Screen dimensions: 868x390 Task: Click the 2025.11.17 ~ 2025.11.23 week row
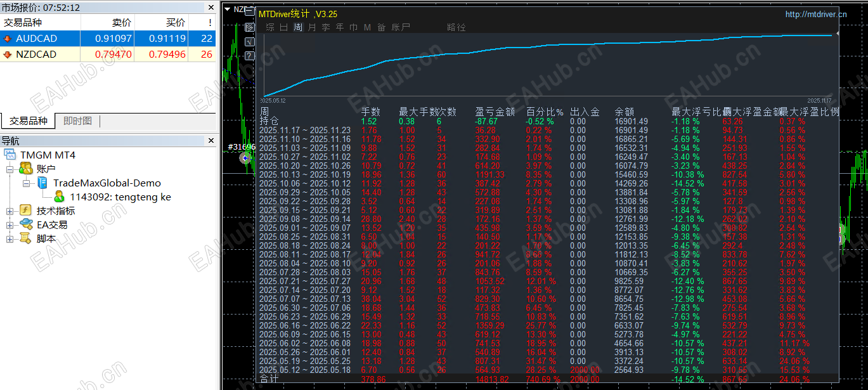(548, 130)
